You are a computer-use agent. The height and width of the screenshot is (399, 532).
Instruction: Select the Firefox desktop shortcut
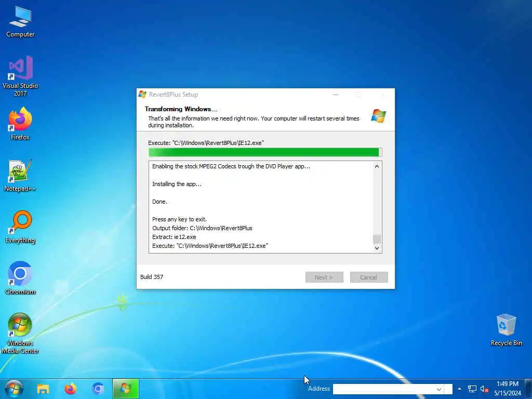click(20, 124)
